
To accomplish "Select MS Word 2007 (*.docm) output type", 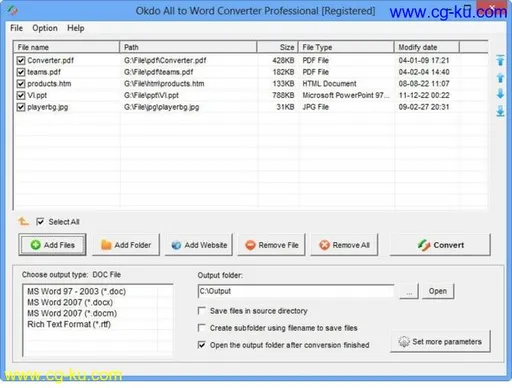I will tap(72, 313).
